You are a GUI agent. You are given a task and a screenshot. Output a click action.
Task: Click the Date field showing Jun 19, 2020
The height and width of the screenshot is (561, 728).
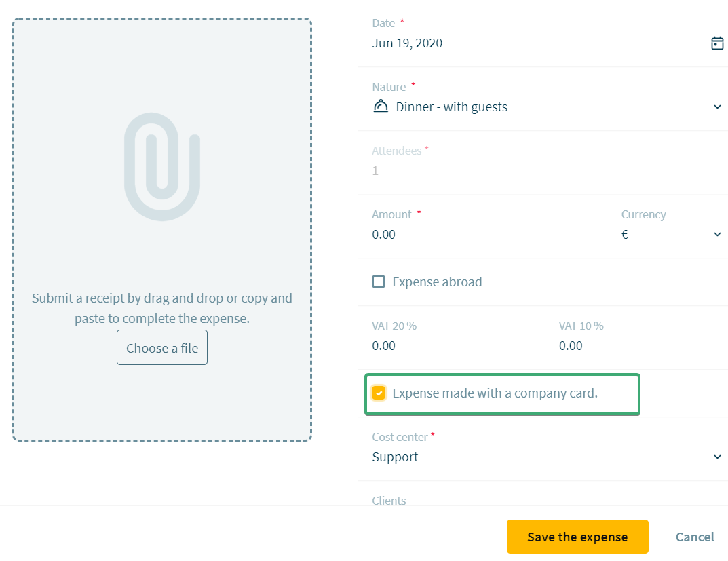click(x=539, y=43)
